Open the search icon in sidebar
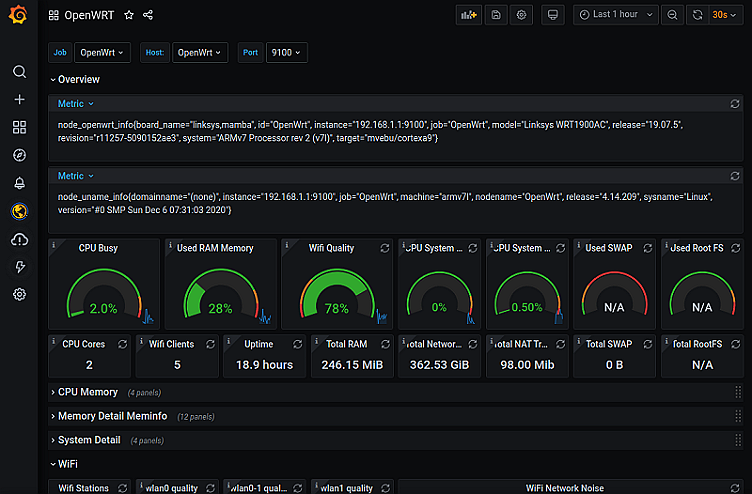Screen dimensions: 752x494 tap(19, 71)
